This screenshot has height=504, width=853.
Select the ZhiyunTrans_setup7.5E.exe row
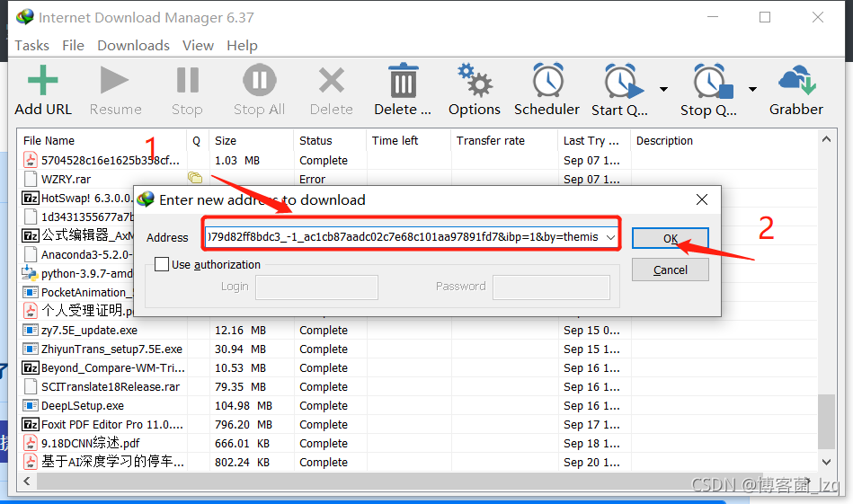coord(417,349)
